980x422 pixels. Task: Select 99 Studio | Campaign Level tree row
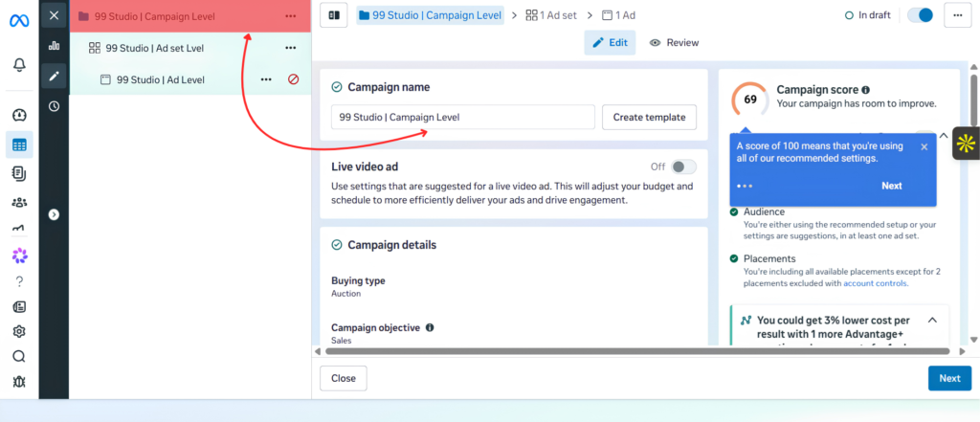(190, 16)
